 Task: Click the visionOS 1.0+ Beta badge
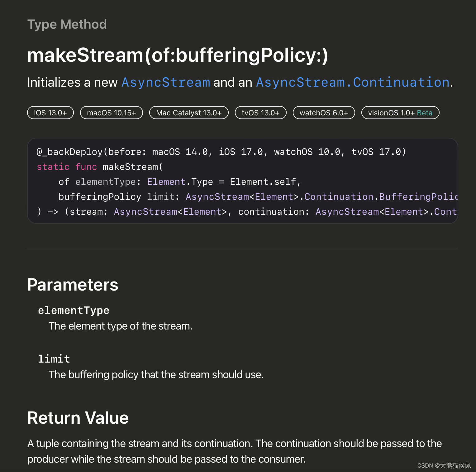click(x=400, y=113)
